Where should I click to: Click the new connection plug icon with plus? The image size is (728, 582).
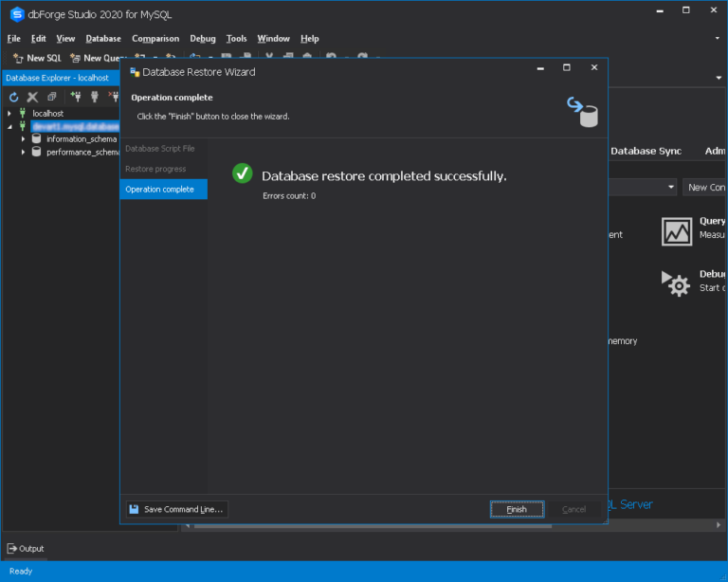[x=76, y=97]
